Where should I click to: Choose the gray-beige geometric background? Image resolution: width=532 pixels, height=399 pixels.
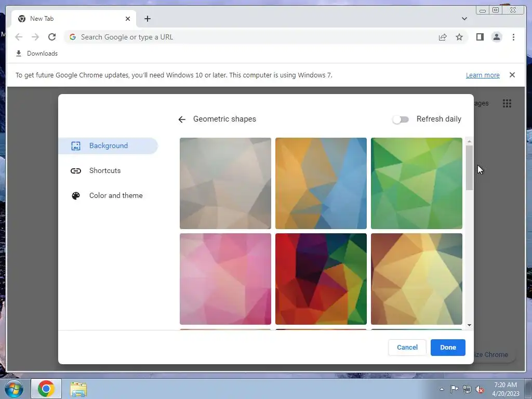pyautogui.click(x=225, y=183)
